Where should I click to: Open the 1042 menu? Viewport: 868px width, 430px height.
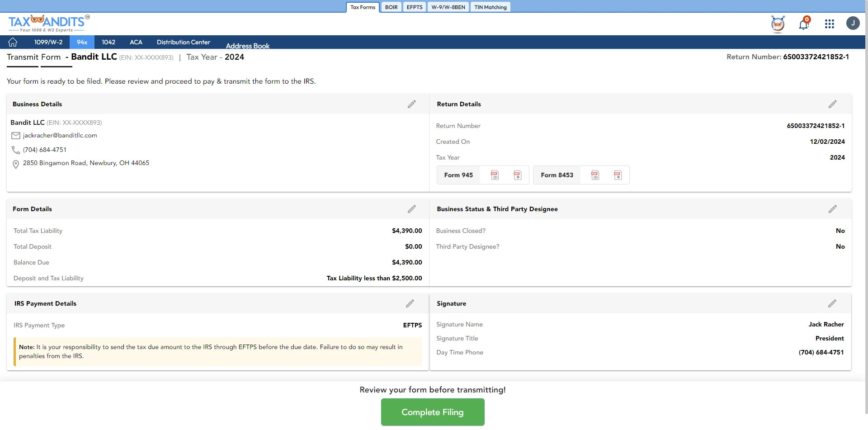pyautogui.click(x=108, y=42)
